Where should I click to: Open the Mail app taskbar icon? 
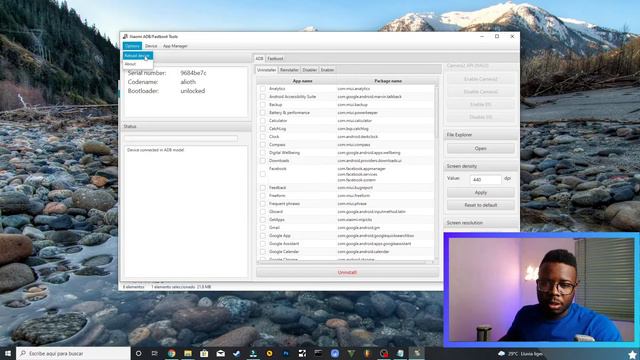pos(220,353)
